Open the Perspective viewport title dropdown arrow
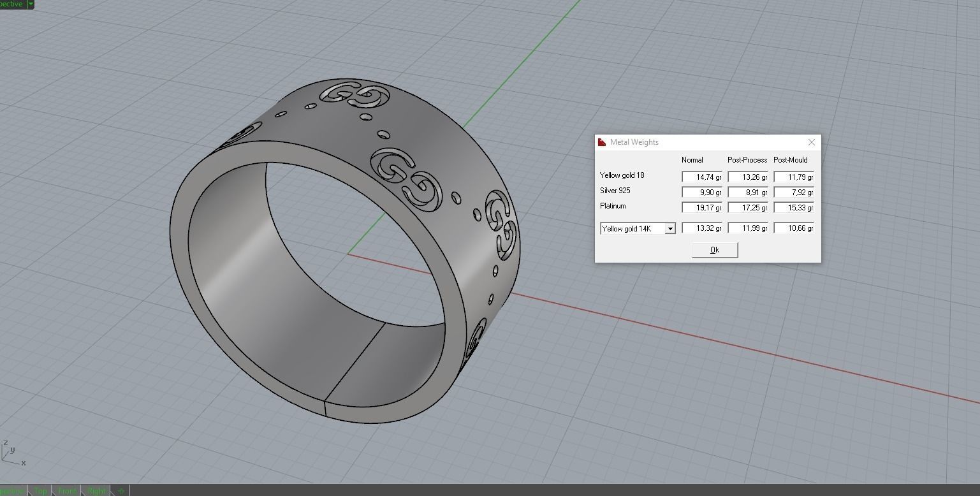The width and height of the screenshot is (980, 496). pyautogui.click(x=31, y=4)
